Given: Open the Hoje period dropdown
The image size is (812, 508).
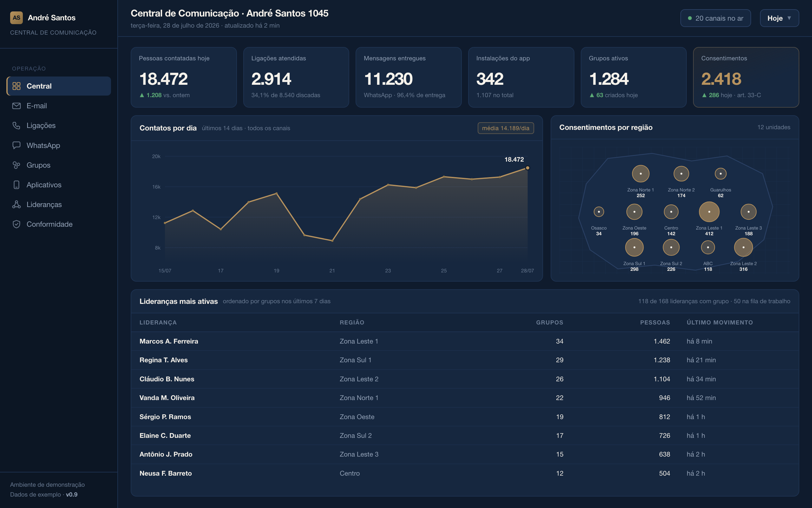Looking at the screenshot, I should 779,18.
